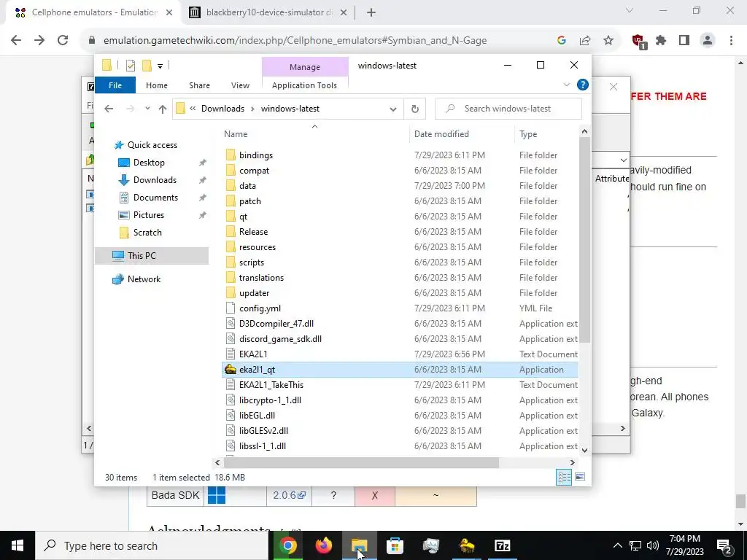Select the Manage contextual tab
The height and width of the screenshot is (560, 747).
click(x=305, y=67)
